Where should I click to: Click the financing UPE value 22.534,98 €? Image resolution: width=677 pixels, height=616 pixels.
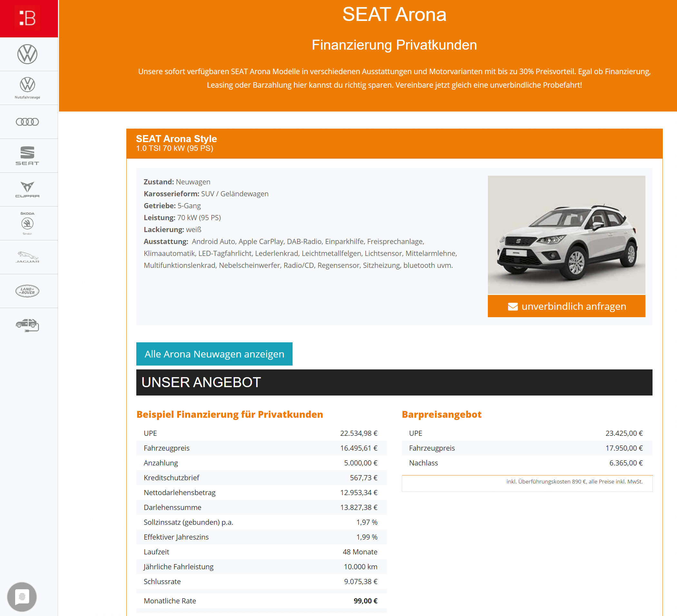click(x=359, y=433)
